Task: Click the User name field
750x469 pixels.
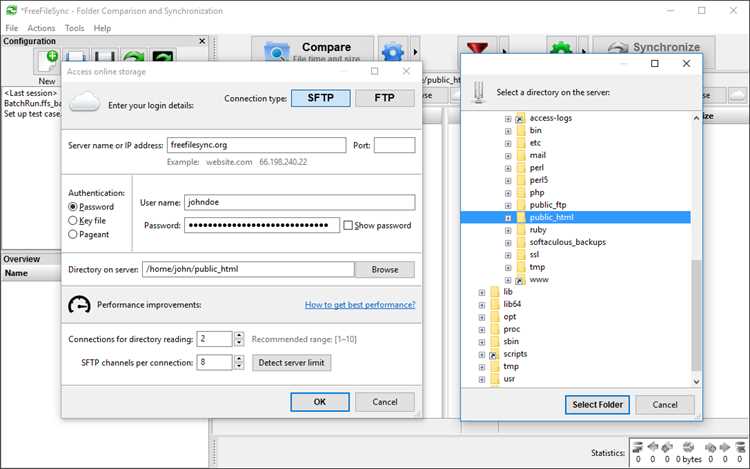Action: pyautogui.click(x=299, y=202)
